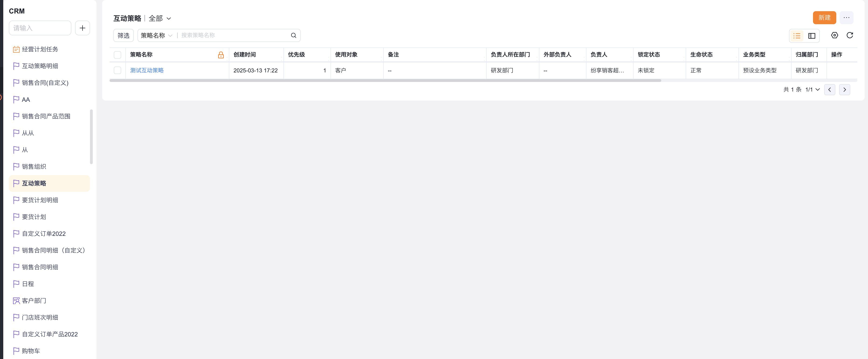This screenshot has width=868, height=359.
Task: Open 互动策略明细 in sidebar
Action: point(50,66)
